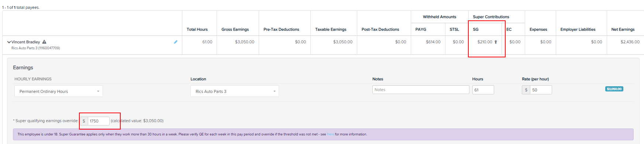Click the icon next to SG $210.00
Image resolution: width=644 pixels, height=144 pixels.
click(x=496, y=42)
